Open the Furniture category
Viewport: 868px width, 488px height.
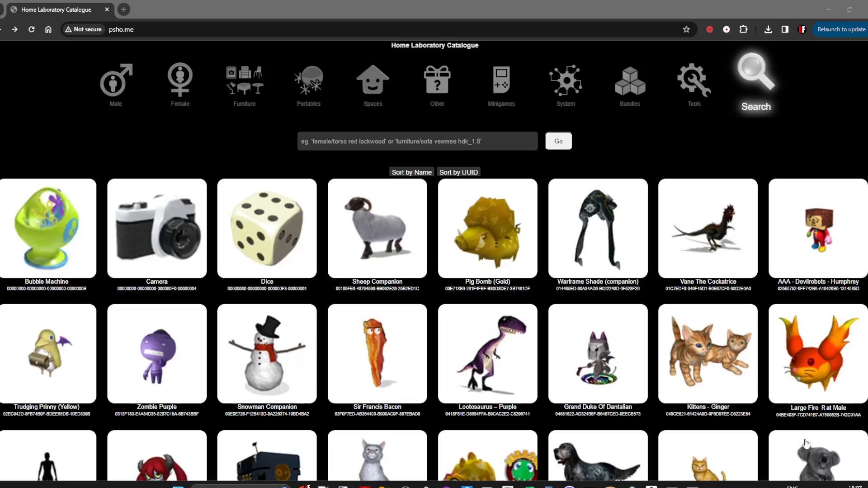(x=244, y=84)
